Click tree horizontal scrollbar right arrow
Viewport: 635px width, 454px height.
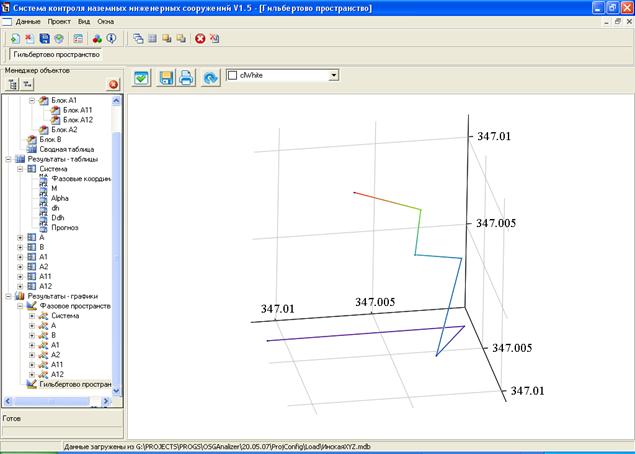pyautogui.click(x=106, y=401)
